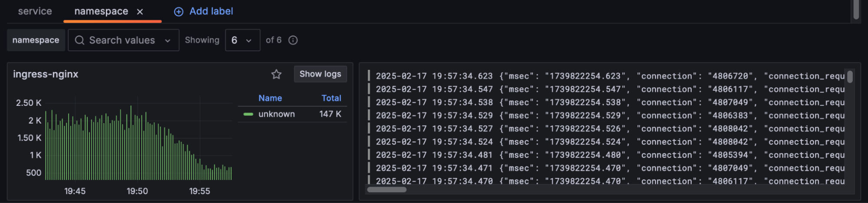This screenshot has width=868, height=203.
Task: Expand the Search values chevron
Action: coord(168,41)
